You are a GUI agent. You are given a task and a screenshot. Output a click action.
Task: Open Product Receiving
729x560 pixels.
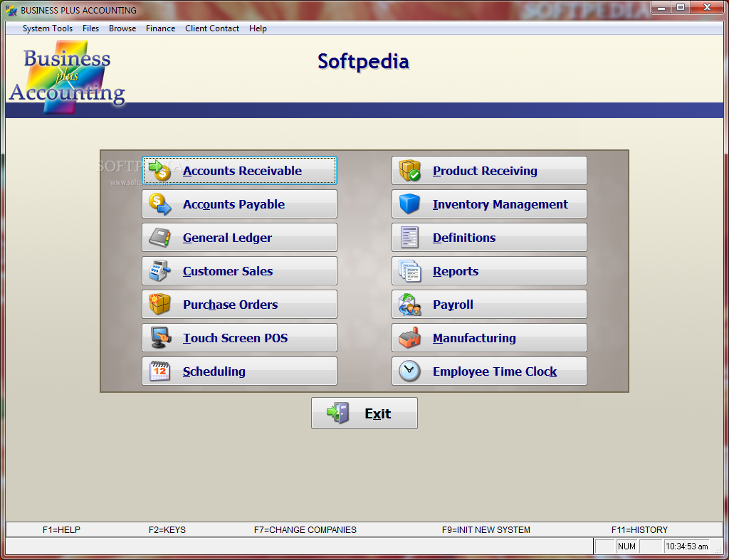click(489, 171)
